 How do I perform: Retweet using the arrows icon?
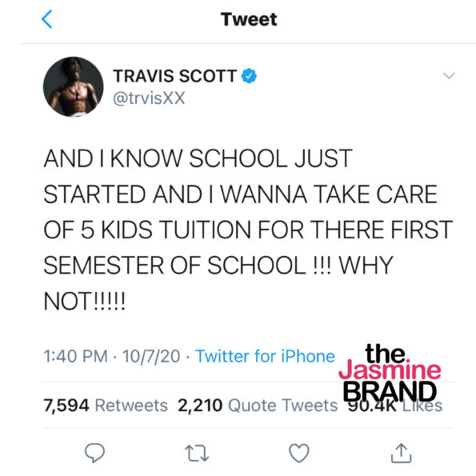point(197,453)
